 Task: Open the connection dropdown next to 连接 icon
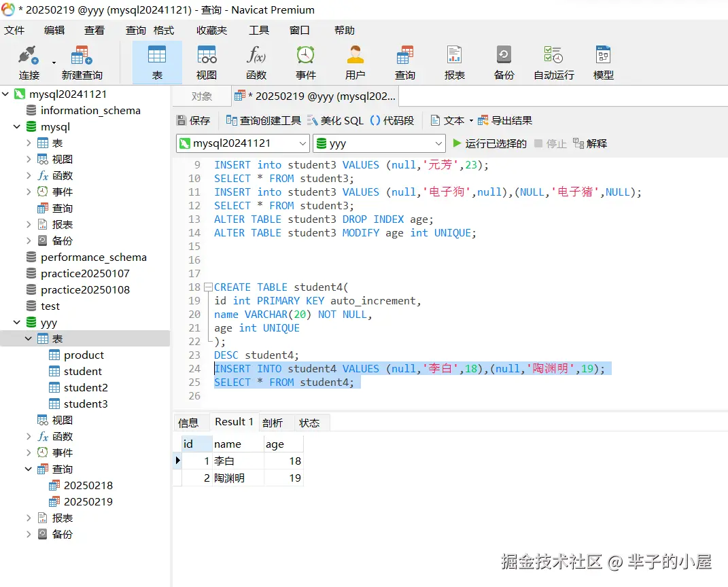54,63
